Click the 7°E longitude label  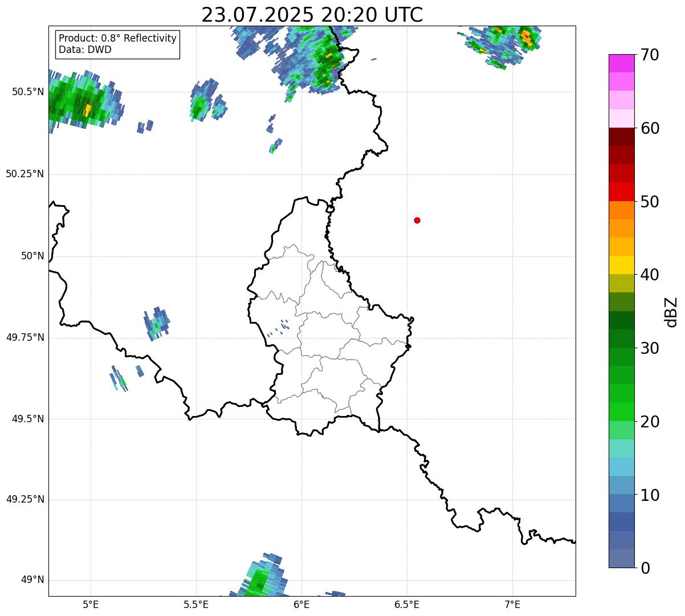click(x=512, y=605)
